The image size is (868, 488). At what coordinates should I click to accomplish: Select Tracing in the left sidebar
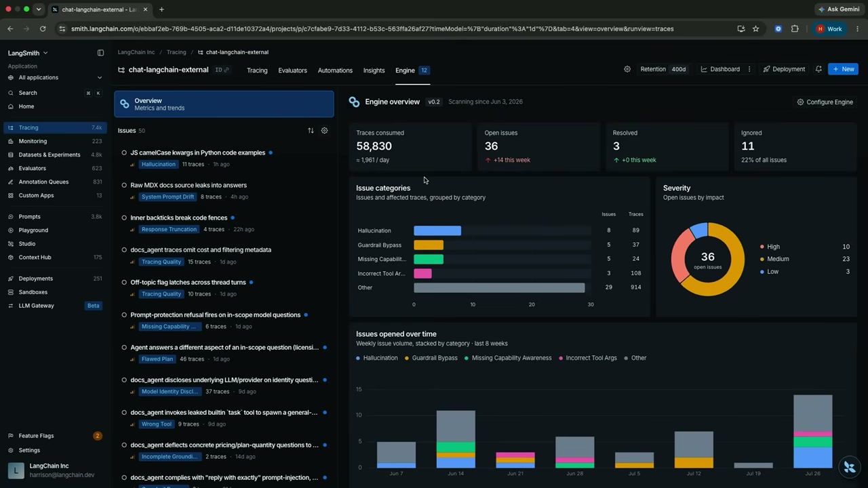click(x=55, y=127)
